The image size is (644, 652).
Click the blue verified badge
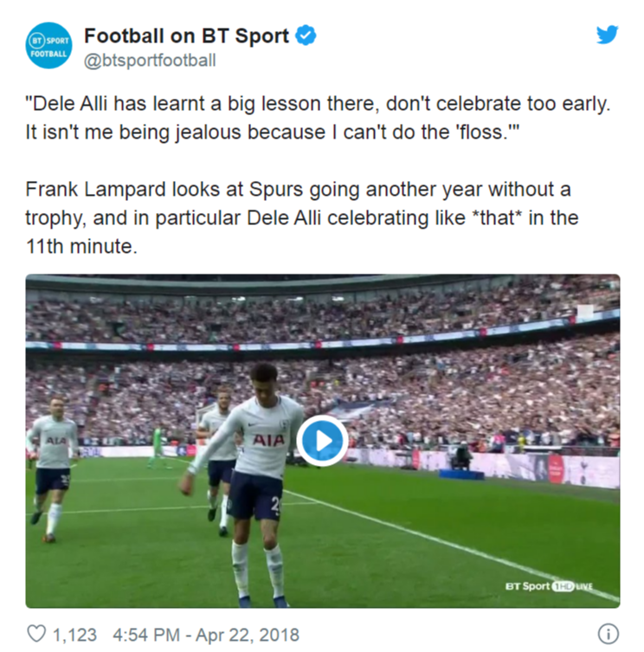coord(306,36)
